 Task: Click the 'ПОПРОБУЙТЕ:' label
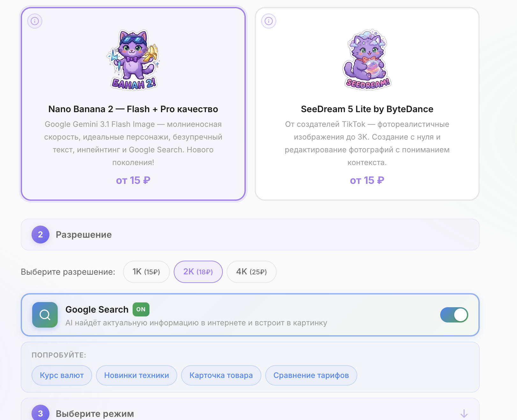[59, 355]
